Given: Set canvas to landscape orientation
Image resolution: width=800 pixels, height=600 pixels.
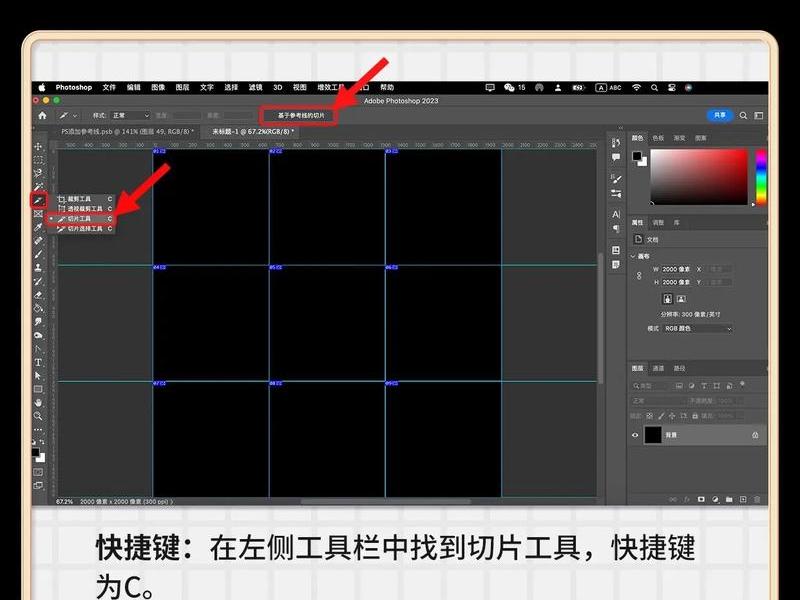Looking at the screenshot, I should coord(681,299).
